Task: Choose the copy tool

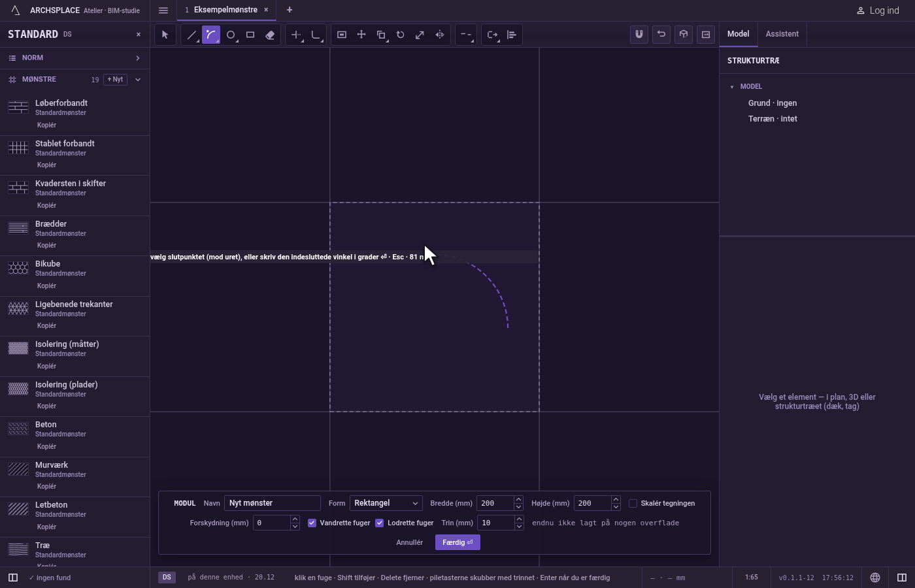Action: click(381, 35)
